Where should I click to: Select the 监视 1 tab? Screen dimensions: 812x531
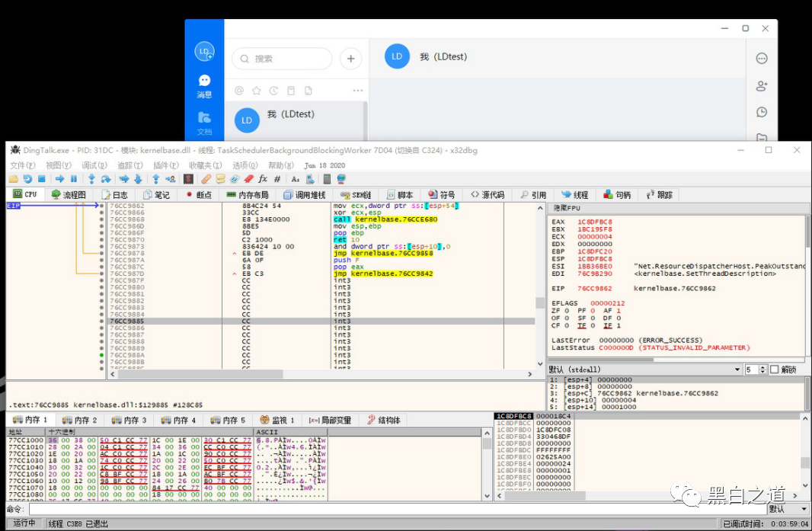click(277, 420)
